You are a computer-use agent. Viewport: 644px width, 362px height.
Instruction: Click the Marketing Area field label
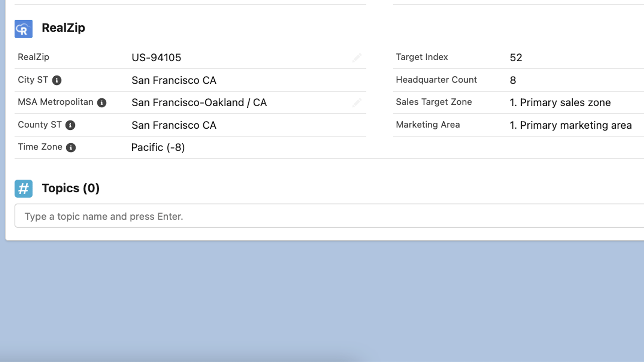pyautogui.click(x=428, y=125)
